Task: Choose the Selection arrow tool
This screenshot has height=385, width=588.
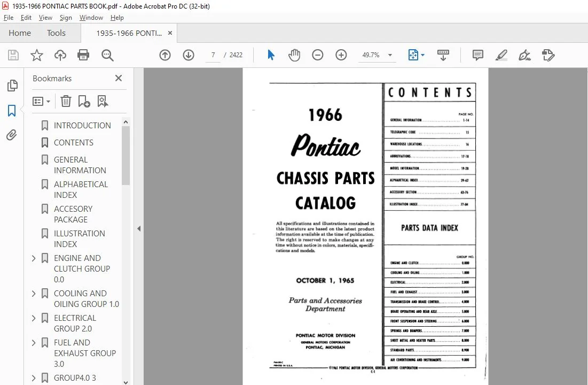Action: pyautogui.click(x=271, y=55)
